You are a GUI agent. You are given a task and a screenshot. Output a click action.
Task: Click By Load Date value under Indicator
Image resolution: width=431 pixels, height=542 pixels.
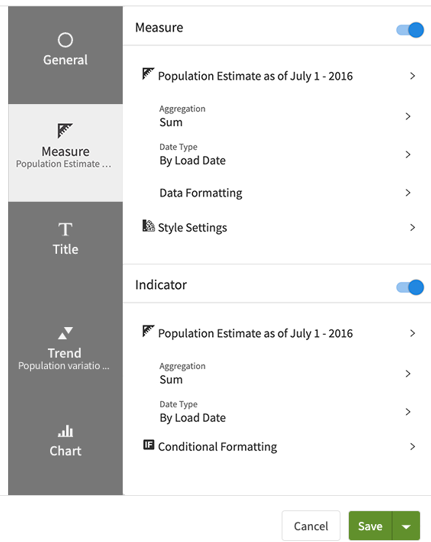[x=193, y=418]
